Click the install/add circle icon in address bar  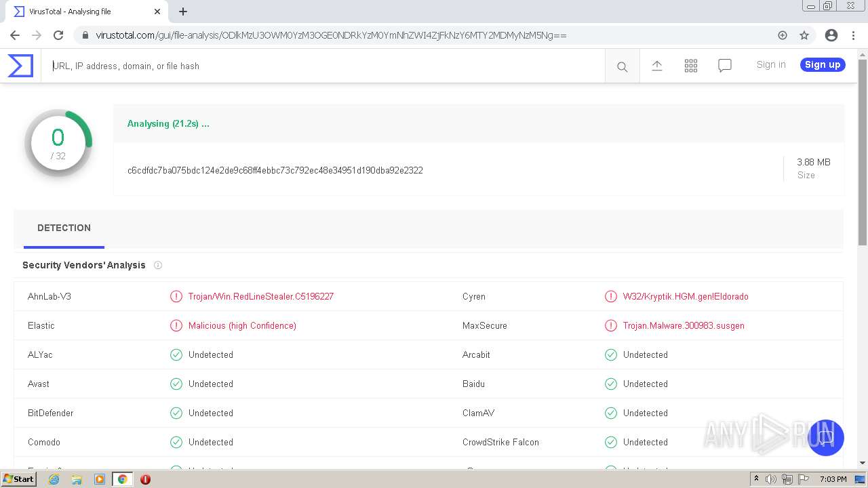coord(783,35)
